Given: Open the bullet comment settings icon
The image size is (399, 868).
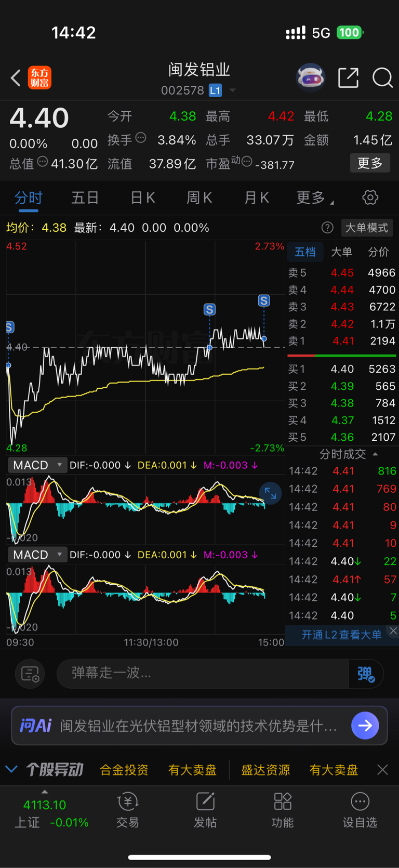Looking at the screenshot, I should click(30, 674).
